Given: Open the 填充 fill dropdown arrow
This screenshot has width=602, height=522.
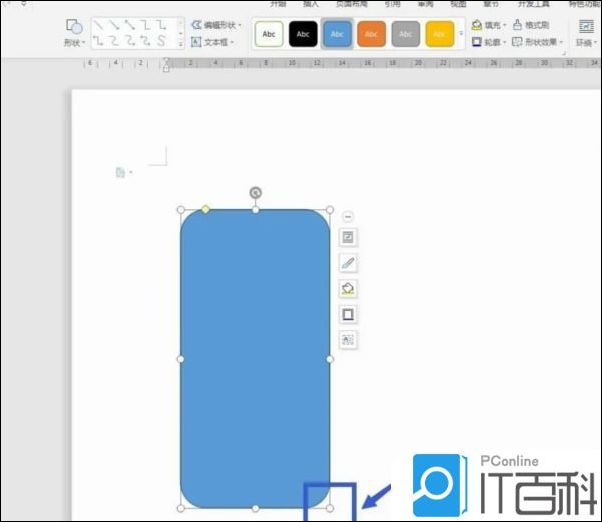Looking at the screenshot, I should click(505, 26).
